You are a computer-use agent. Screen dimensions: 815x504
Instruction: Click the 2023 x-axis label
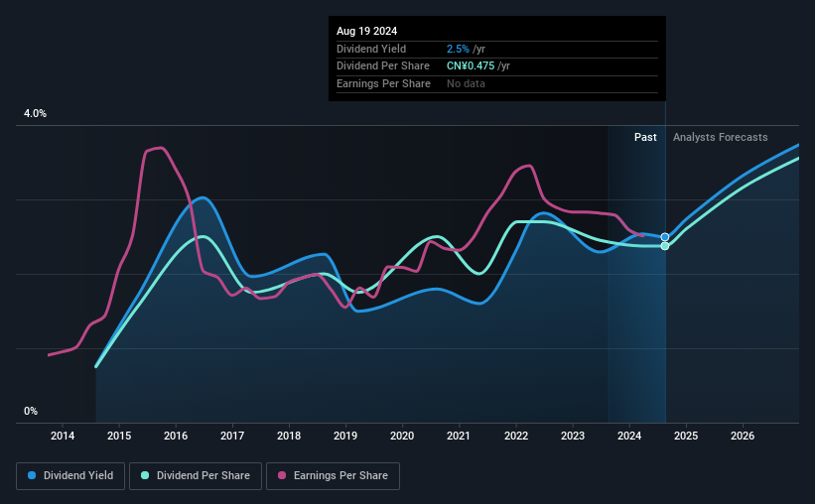pos(573,436)
